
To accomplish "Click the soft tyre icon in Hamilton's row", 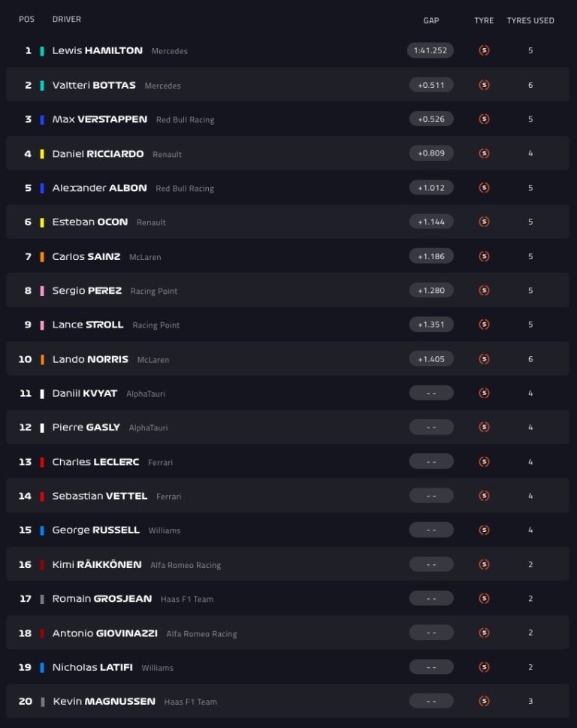I will pyautogui.click(x=484, y=50).
